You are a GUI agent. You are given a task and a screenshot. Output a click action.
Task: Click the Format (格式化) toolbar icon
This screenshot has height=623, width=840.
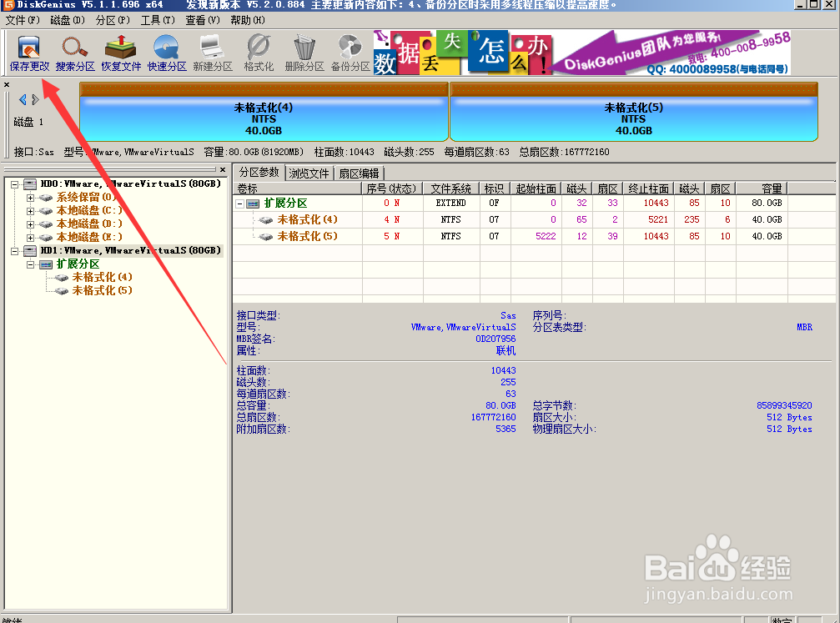[x=259, y=53]
